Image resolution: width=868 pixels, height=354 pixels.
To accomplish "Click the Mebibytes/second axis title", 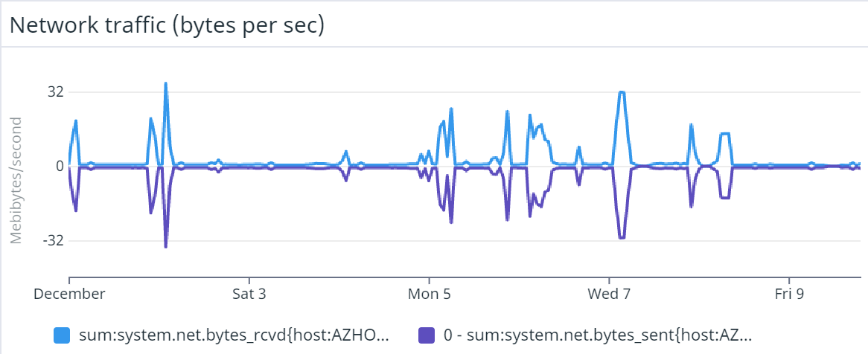I will 16,178.
